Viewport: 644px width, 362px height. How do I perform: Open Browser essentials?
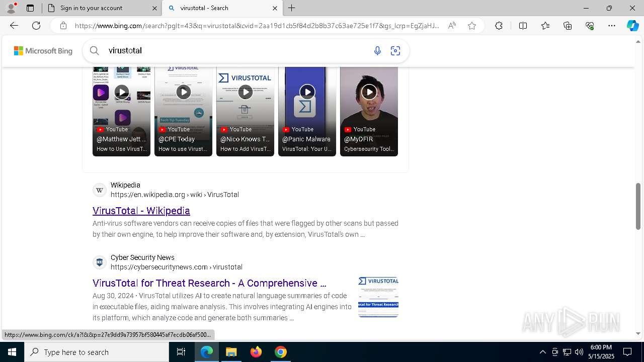[x=590, y=26]
